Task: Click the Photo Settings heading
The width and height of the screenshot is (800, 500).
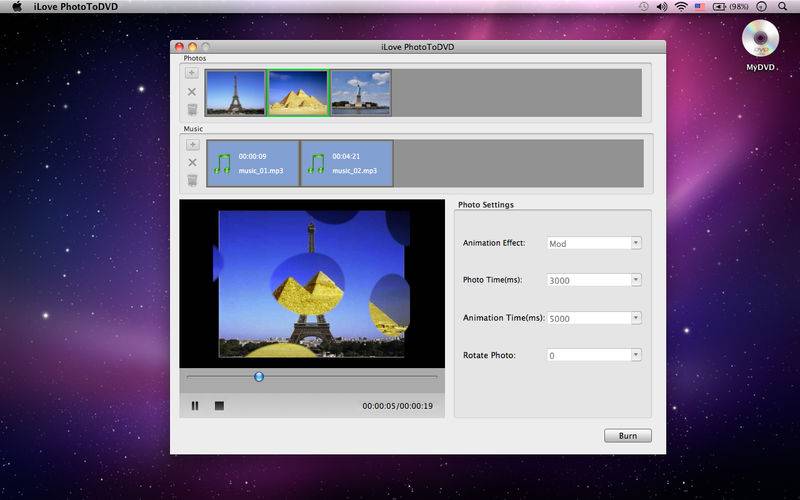Action: tap(486, 205)
